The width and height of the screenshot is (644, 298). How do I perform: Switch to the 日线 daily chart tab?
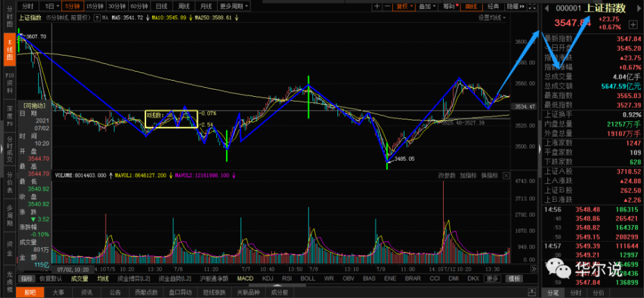coord(156,6)
